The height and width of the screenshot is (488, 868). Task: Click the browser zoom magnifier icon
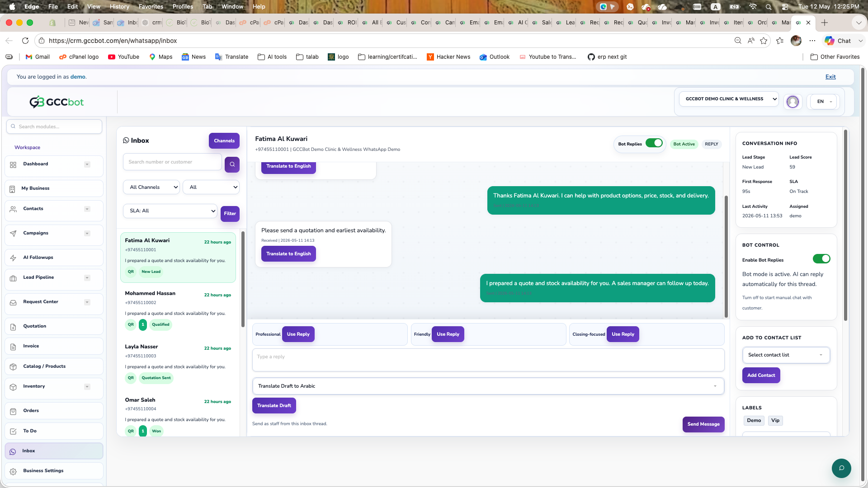coord(738,41)
